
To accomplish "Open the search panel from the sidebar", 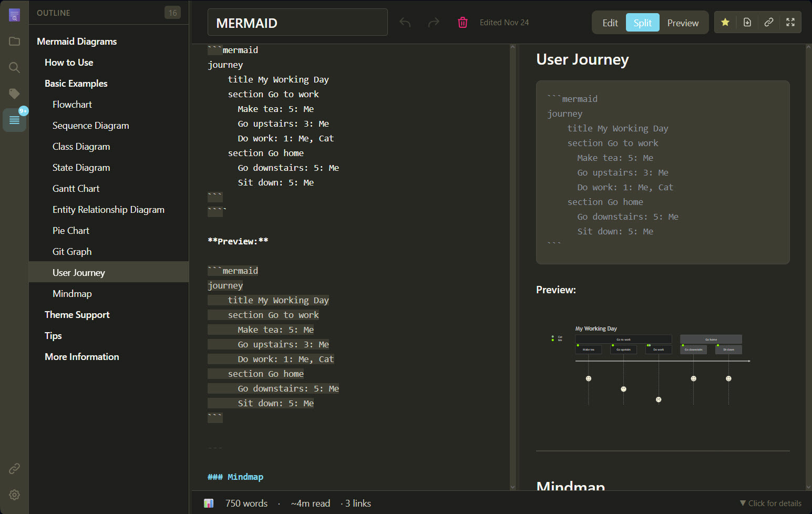I will pos(14,67).
